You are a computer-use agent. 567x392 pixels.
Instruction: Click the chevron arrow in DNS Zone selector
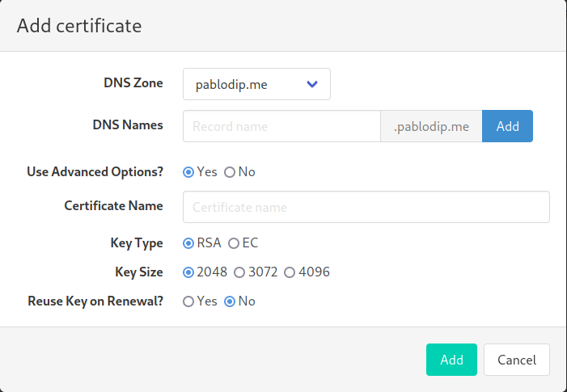[312, 84]
